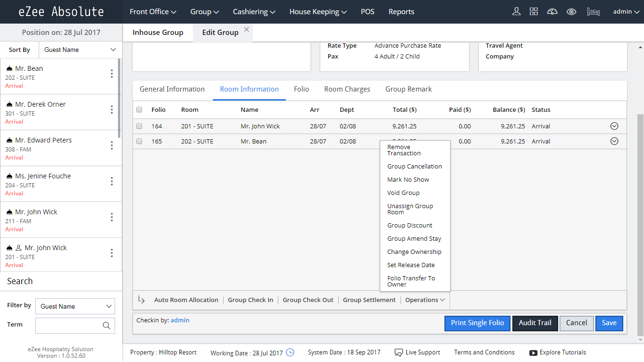644x362 pixels.
Task: Open the guest profile icon in top bar
Action: [x=516, y=11]
